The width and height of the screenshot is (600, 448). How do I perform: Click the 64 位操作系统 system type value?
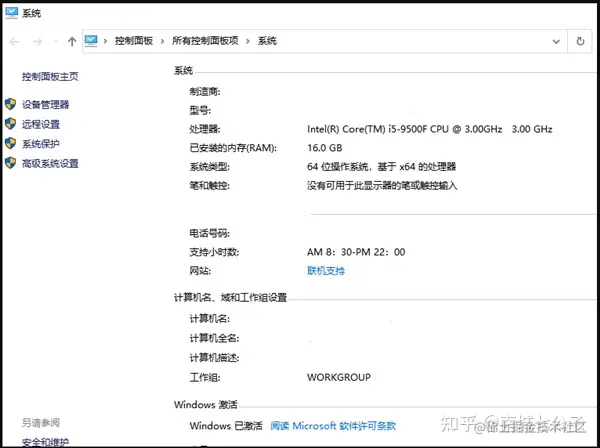382,167
